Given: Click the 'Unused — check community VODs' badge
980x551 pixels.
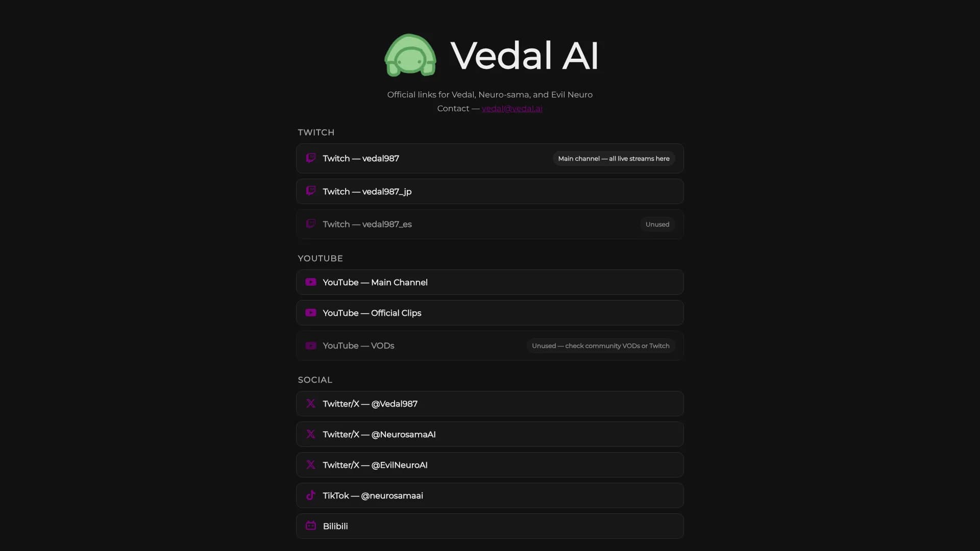Looking at the screenshot, I should tap(600, 346).
